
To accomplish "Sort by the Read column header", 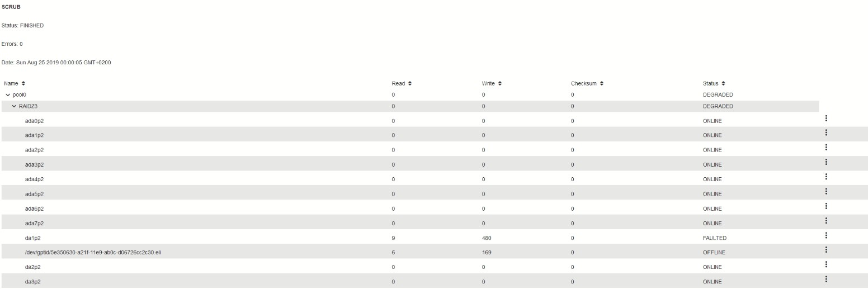I will coord(402,83).
